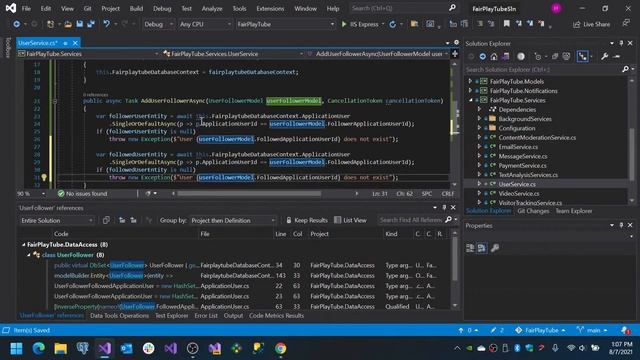Click the Toolbox side tab

coord(7,48)
